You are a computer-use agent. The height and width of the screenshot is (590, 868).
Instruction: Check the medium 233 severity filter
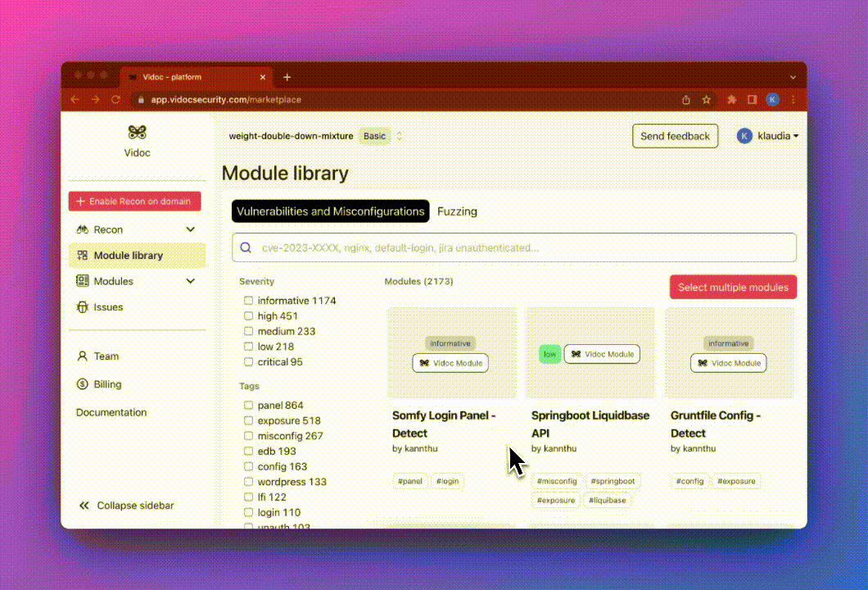[x=249, y=331]
